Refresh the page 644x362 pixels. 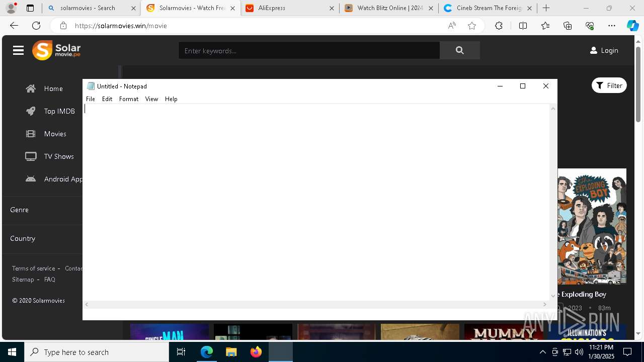36,26
